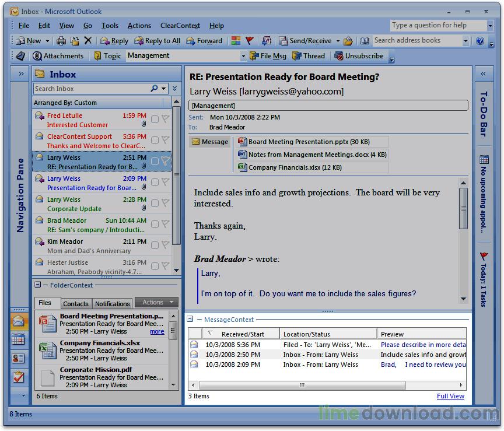504x431 pixels.
Task: Open the Actions menu in menu bar
Action: [139, 26]
